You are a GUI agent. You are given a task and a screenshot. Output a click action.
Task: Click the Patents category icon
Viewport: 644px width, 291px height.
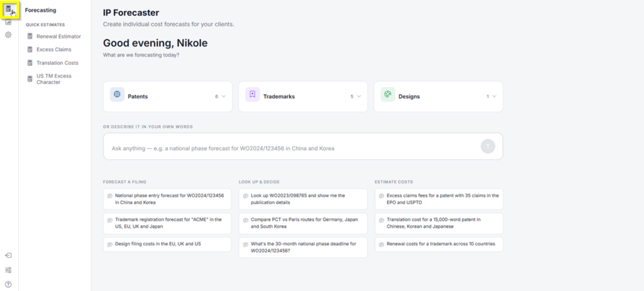117,94
